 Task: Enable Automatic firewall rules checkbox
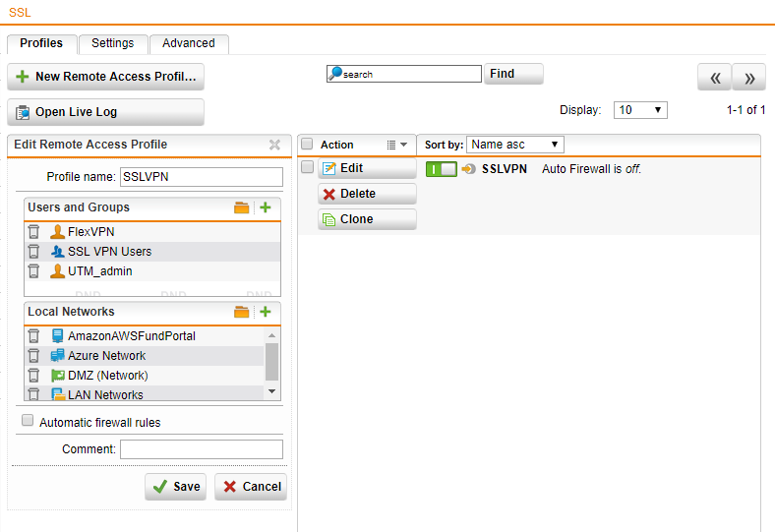tap(28, 420)
